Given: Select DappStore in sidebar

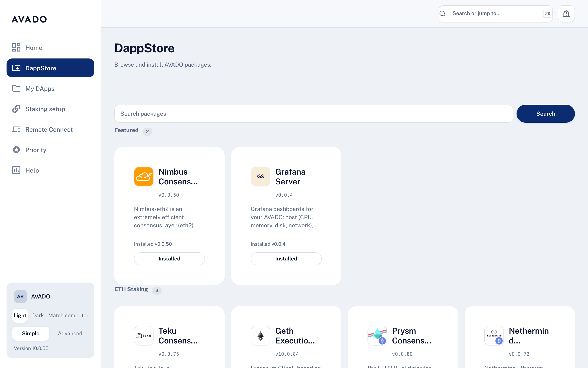Looking at the screenshot, I should [x=50, y=68].
